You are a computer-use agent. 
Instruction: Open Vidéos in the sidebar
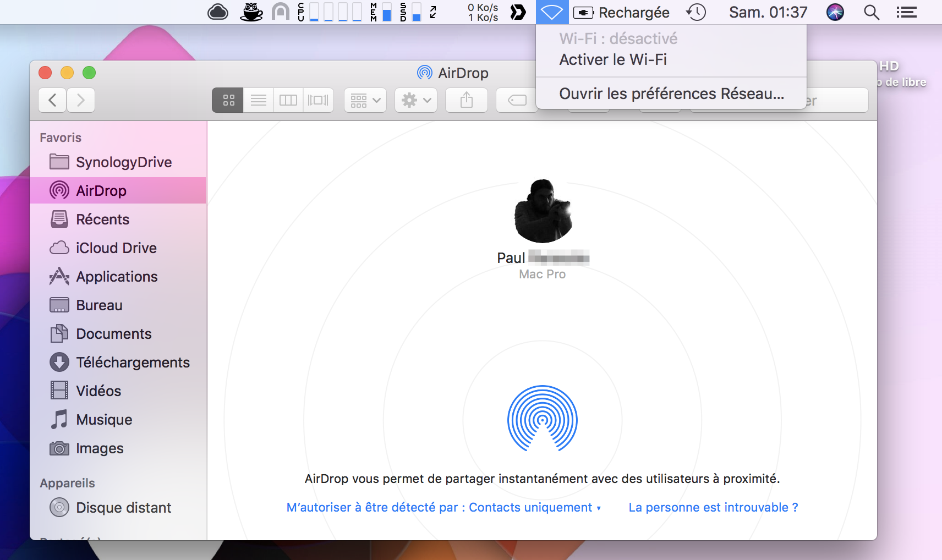click(118, 391)
